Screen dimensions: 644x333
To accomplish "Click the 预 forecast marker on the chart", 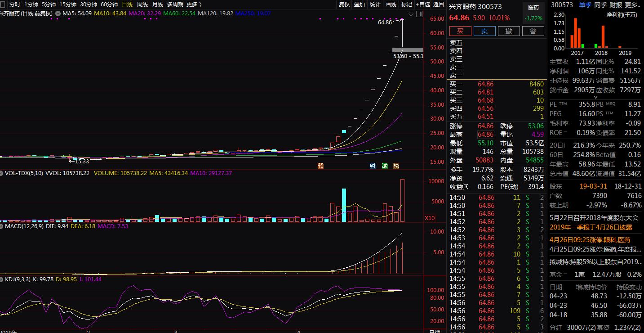I will (x=320, y=166).
